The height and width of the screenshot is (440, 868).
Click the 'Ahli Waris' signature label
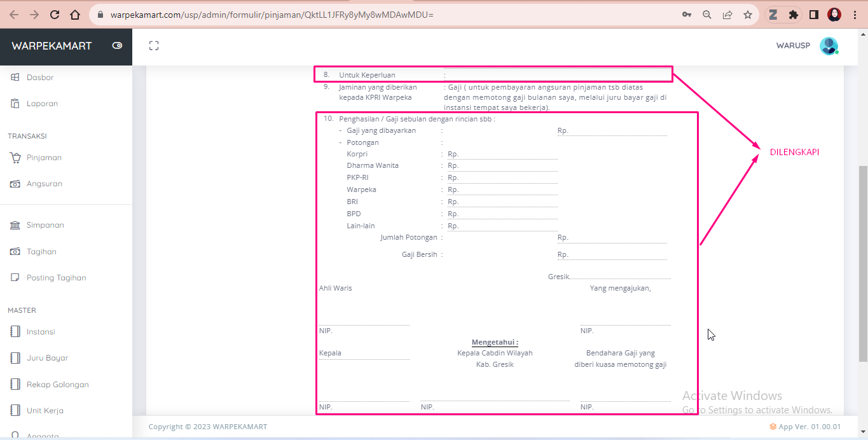click(x=335, y=288)
